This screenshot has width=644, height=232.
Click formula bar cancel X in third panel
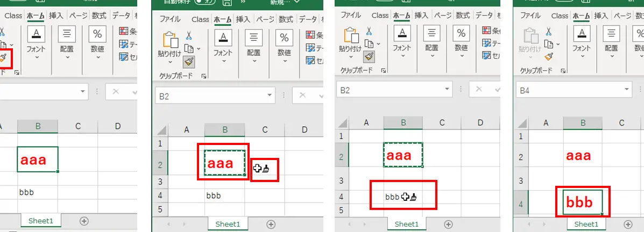pos(480,89)
